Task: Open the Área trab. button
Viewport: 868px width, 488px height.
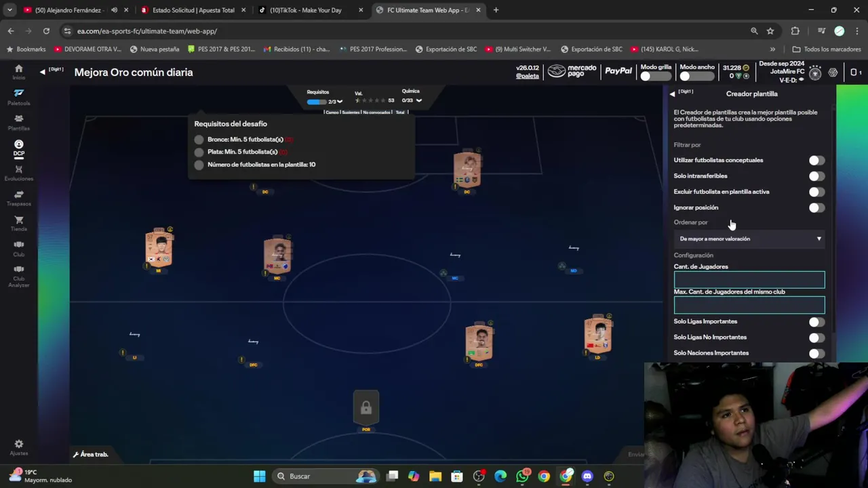Action: (91, 454)
